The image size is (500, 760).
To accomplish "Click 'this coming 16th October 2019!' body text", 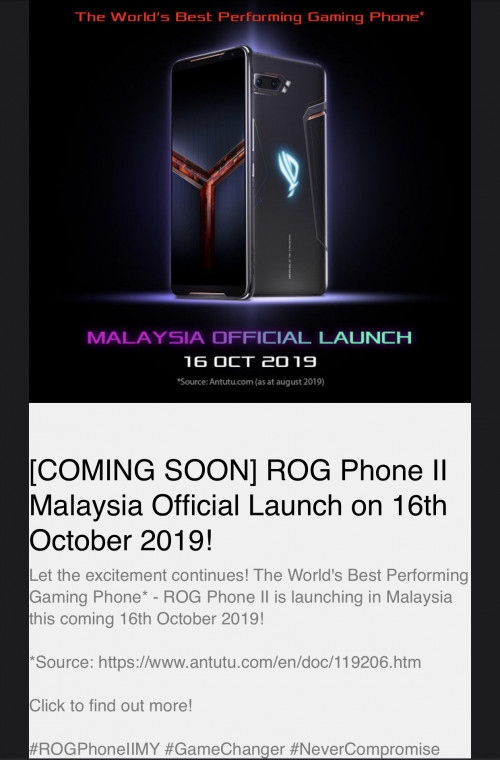I will coord(147,618).
